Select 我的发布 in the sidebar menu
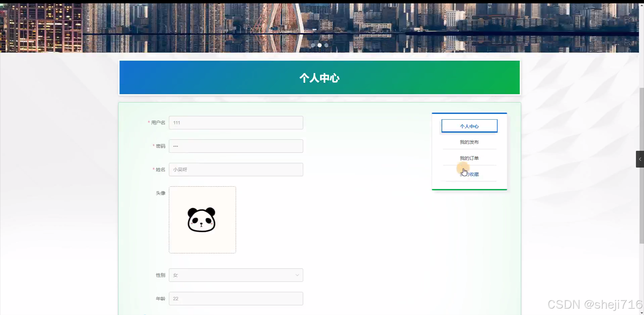 point(469,142)
